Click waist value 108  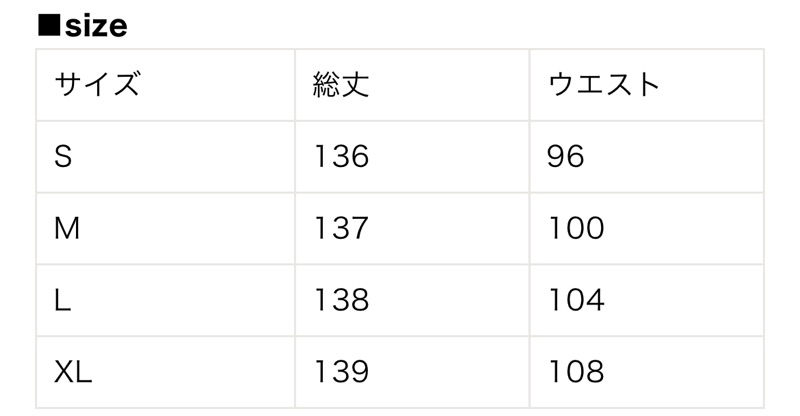pyautogui.click(x=577, y=372)
